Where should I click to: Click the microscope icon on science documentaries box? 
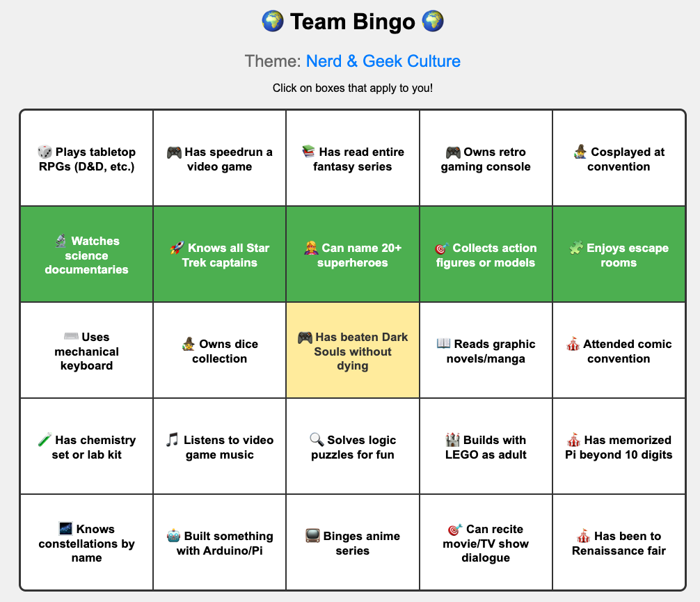coord(61,241)
